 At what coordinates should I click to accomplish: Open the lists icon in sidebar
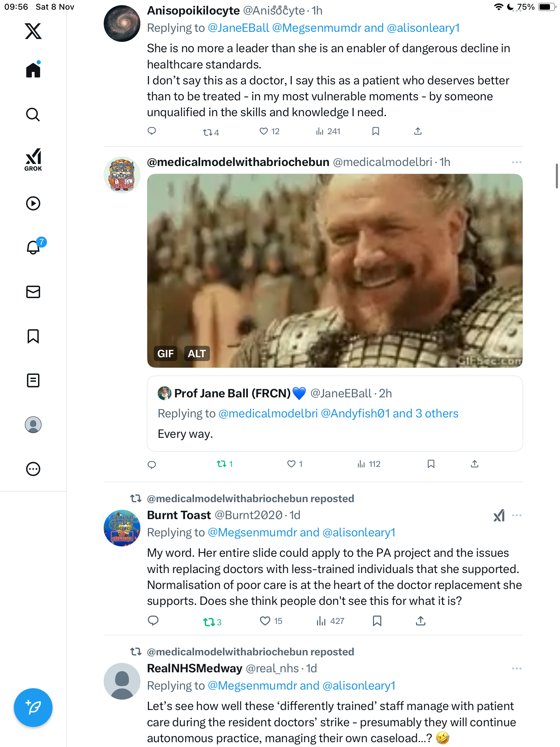(33, 380)
